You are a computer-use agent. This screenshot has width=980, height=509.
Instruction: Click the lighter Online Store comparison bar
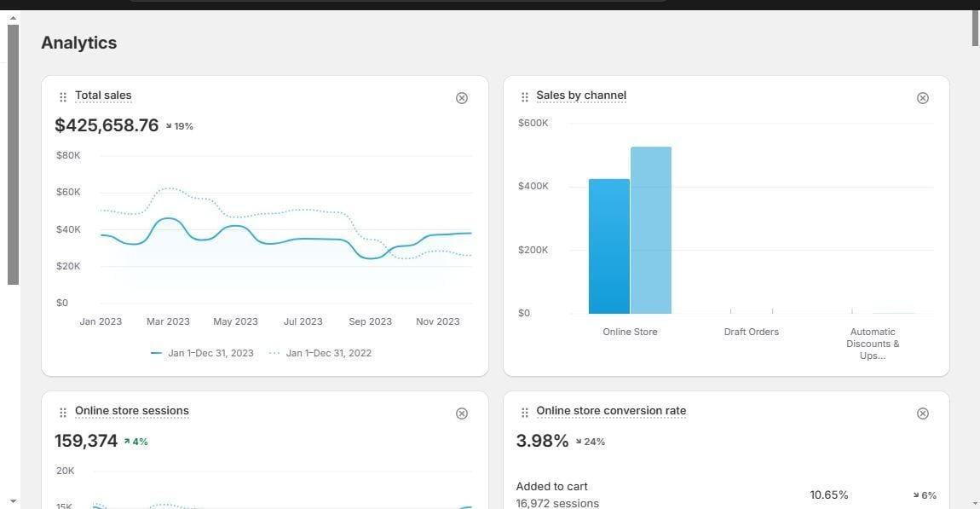[650, 230]
